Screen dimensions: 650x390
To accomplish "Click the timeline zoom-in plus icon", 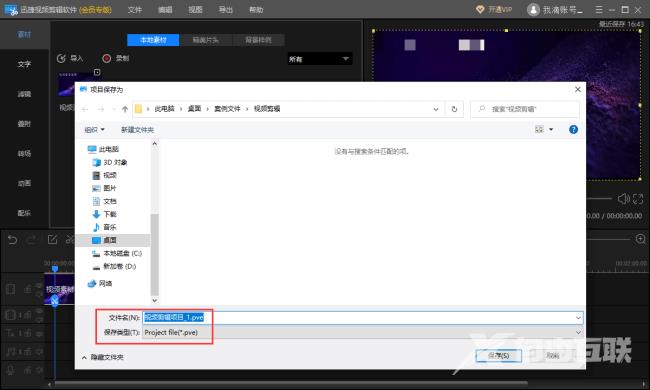I will coord(640,239).
